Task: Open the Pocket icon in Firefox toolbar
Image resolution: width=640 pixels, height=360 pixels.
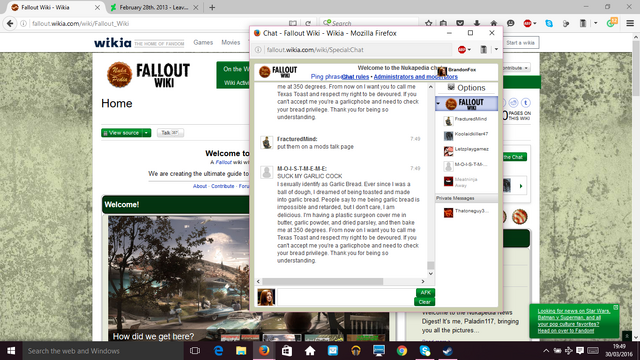Action: coord(460,24)
